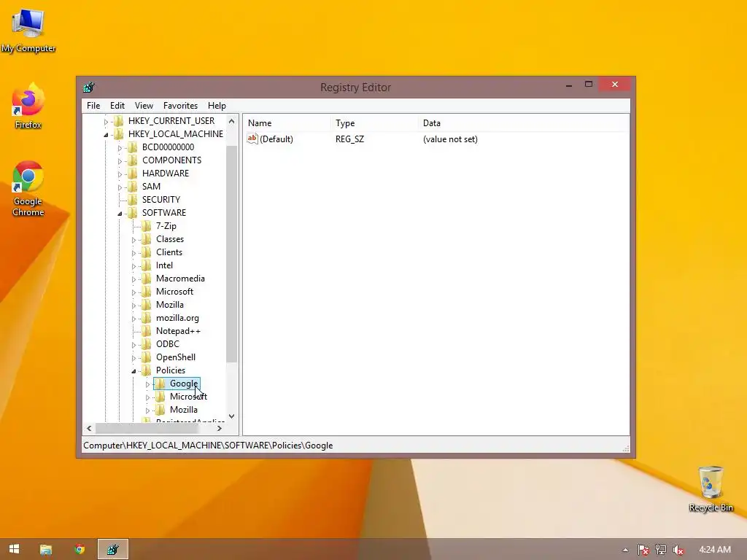The width and height of the screenshot is (747, 560).
Task: Expand the HKEY_CURRENT_USER key
Action: (106, 122)
